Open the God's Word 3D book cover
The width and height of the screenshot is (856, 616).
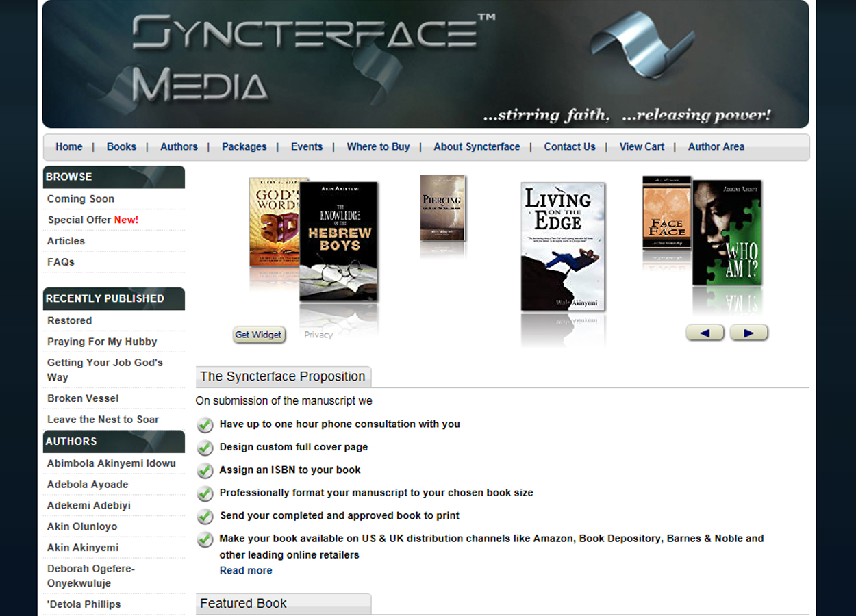tap(274, 222)
